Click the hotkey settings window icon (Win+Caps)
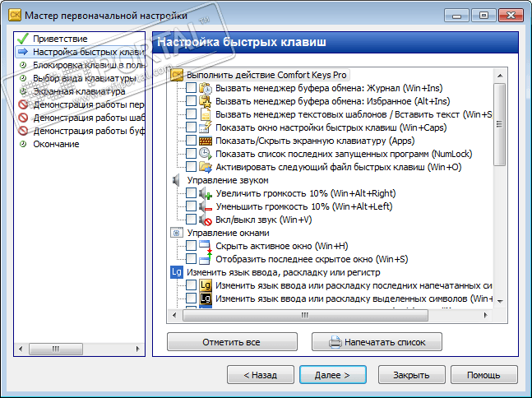The width and height of the screenshot is (532, 398). 206,127
